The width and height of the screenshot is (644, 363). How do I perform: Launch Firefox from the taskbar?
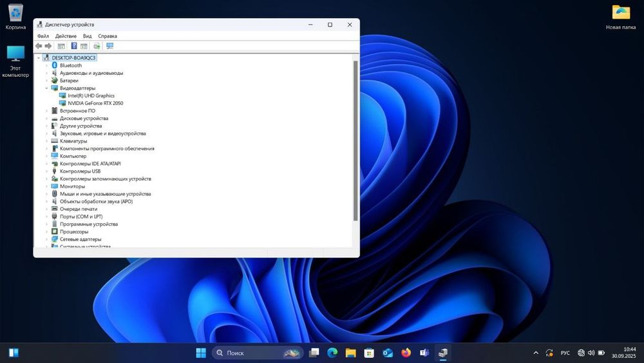[x=406, y=353]
